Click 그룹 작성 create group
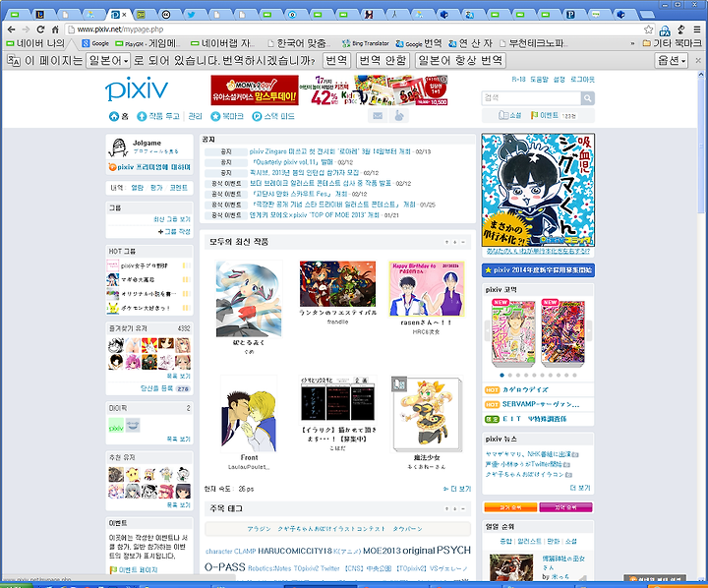 point(174,232)
